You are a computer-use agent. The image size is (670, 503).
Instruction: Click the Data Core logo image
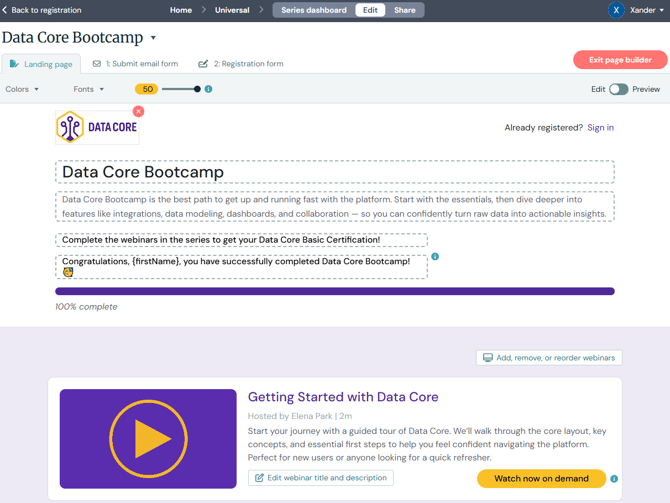[97, 128]
